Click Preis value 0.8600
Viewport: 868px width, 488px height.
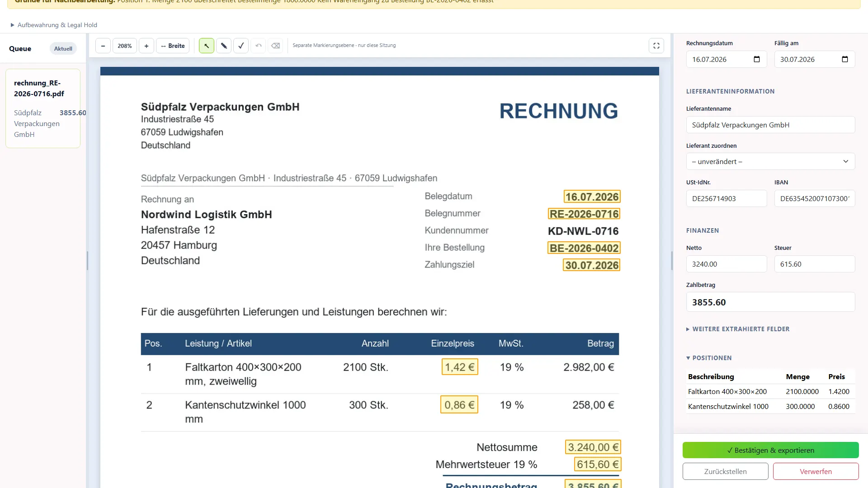839,406
